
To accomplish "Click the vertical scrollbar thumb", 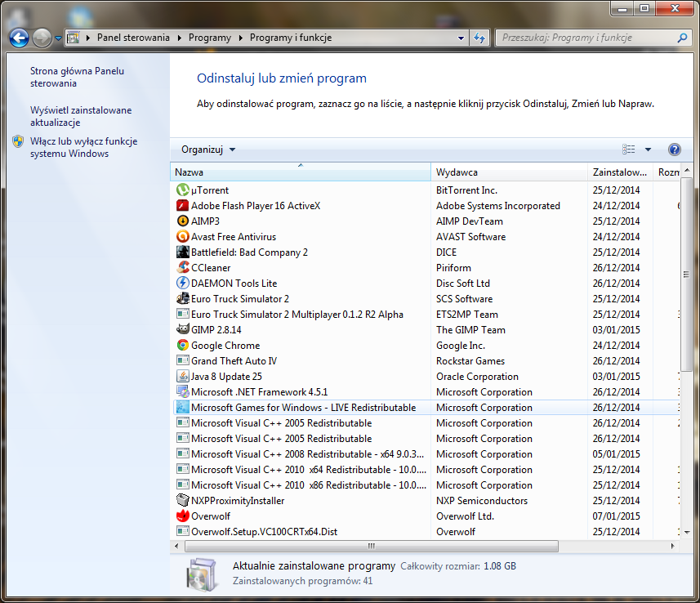I will [x=687, y=274].
